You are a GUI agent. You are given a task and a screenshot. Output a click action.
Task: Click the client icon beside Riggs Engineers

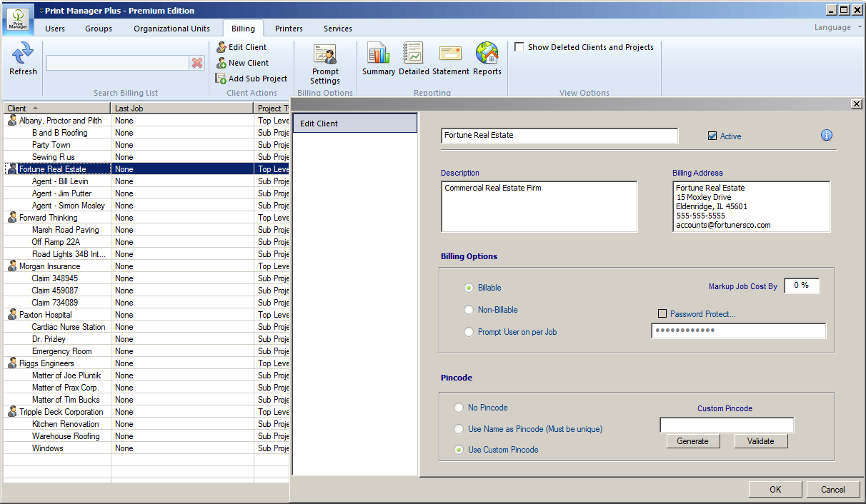pos(12,363)
